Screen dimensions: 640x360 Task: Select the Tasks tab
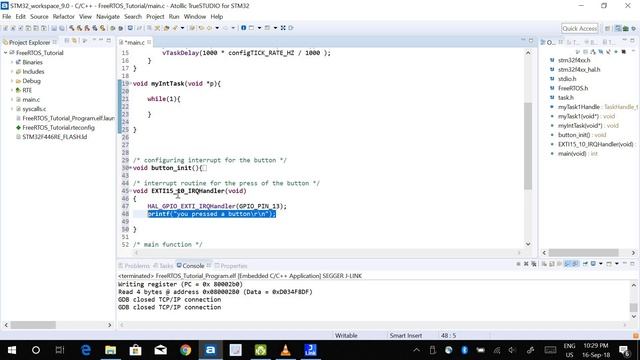tap(163, 266)
